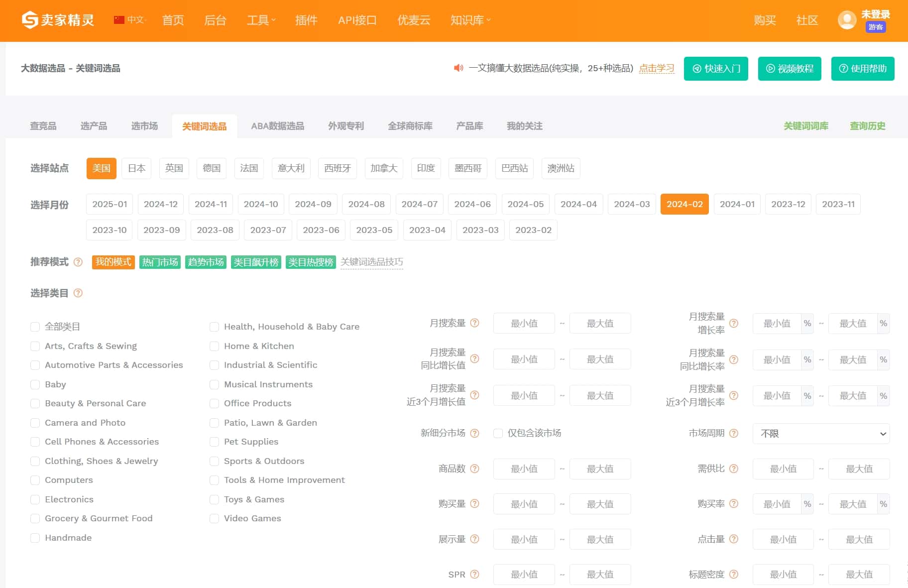Open the 选市场 tab
Screen dimensions: 908x588
pyautogui.click(x=144, y=126)
